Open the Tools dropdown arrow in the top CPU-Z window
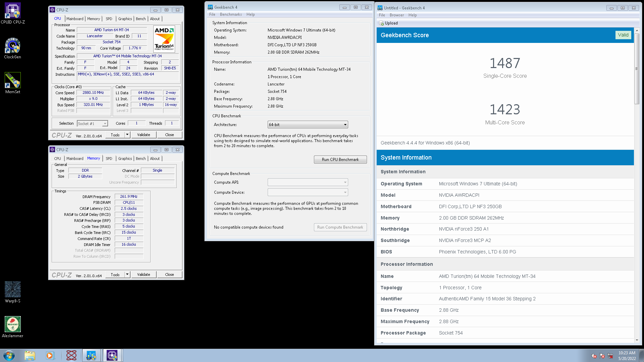The height and width of the screenshot is (362, 644). coord(127,135)
